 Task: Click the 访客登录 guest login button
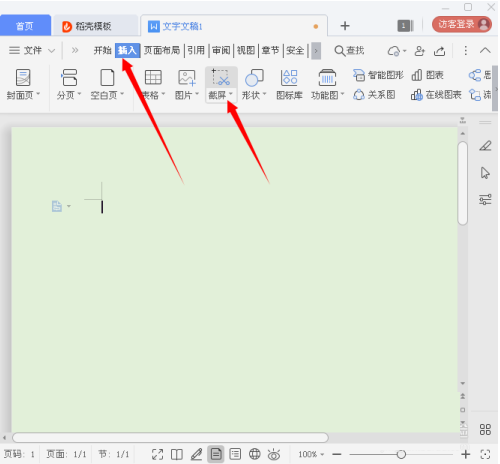(462, 24)
